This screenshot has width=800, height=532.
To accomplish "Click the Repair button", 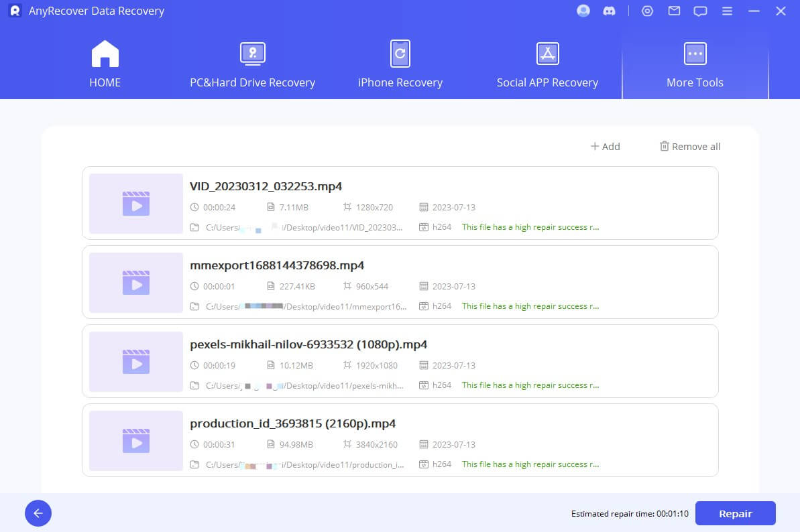I will (736, 513).
